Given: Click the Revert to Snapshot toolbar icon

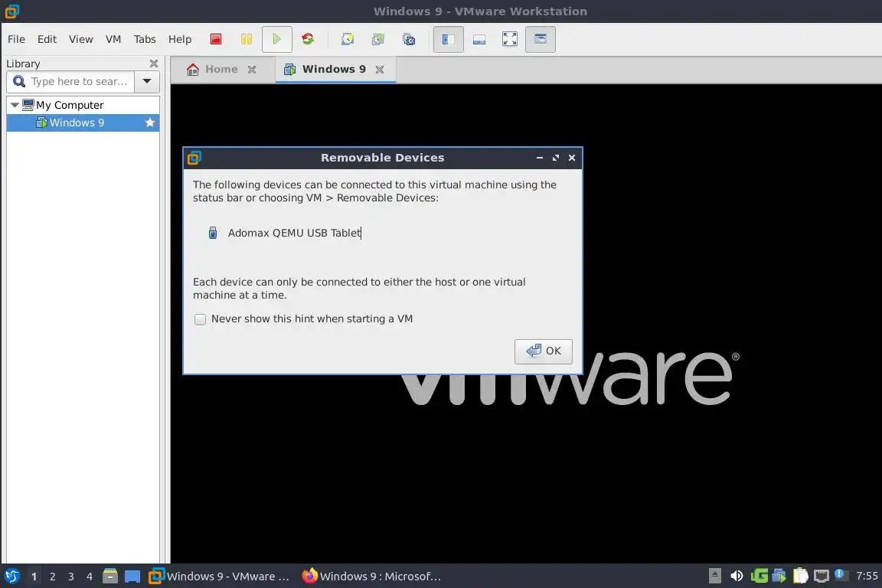Looking at the screenshot, I should click(x=378, y=39).
